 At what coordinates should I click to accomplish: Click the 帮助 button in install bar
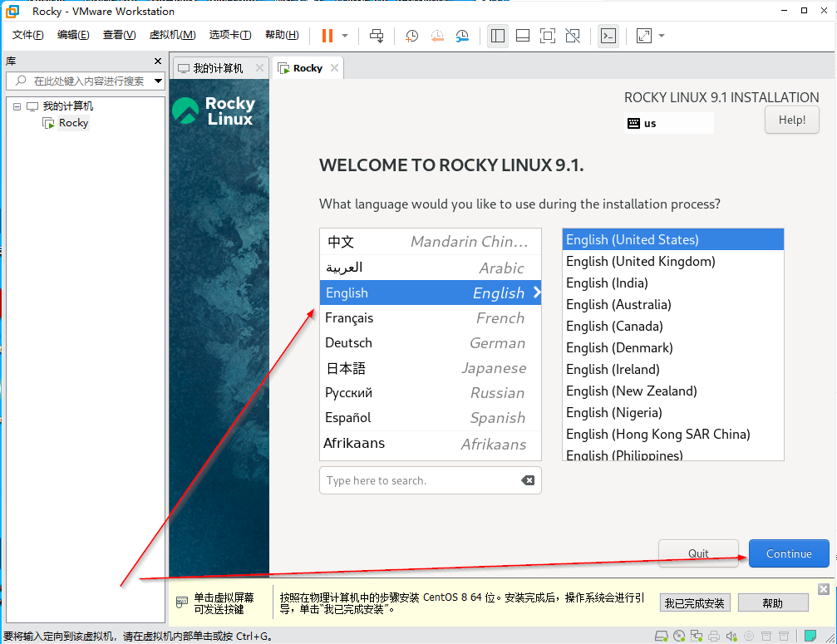pyautogui.click(x=773, y=603)
